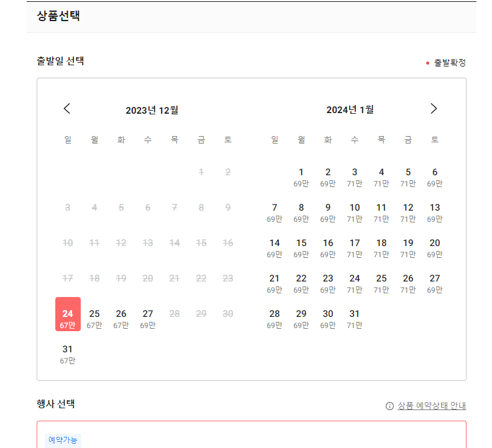Pick January 14 Sunday departure

[275, 247]
